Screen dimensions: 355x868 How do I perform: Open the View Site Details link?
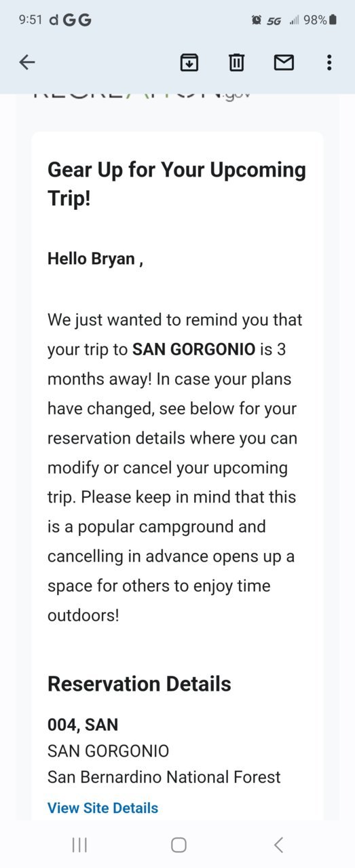point(102,808)
